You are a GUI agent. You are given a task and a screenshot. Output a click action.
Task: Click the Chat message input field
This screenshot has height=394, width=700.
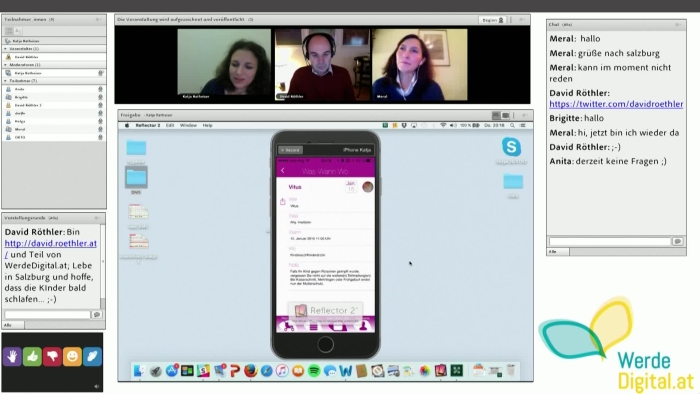click(x=610, y=241)
